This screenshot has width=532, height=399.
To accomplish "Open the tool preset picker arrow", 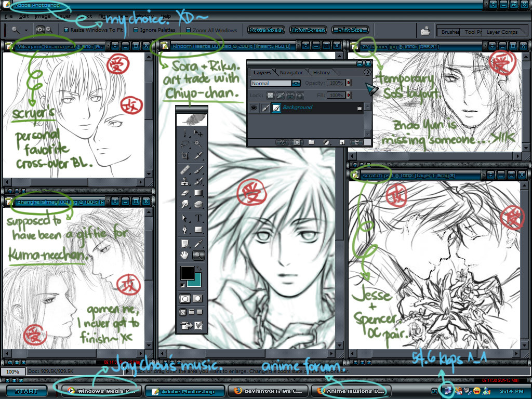I will (26, 30).
